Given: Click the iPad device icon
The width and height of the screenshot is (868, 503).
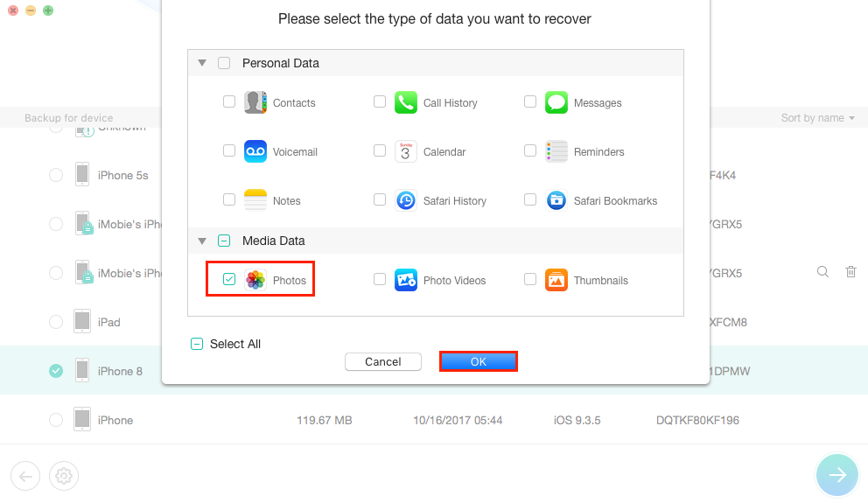Looking at the screenshot, I should coord(82,322).
